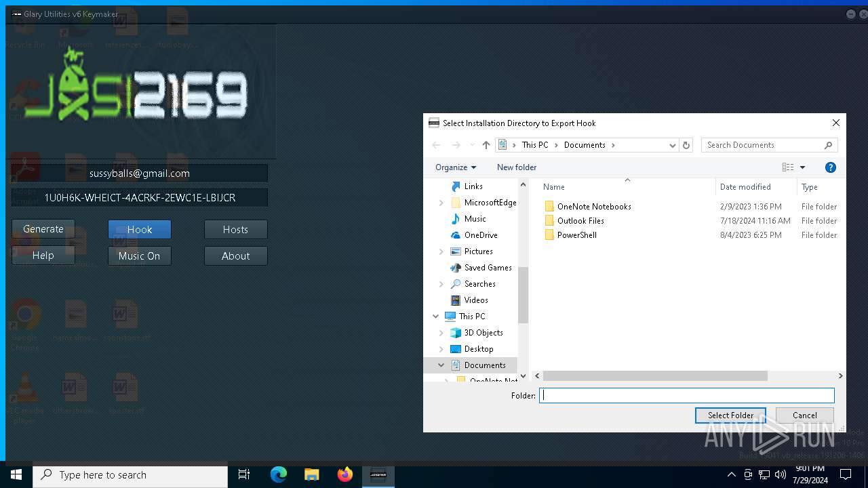868x488 pixels.
Task: Click the email field showing sussyballs@gmail.com
Action: point(140,173)
